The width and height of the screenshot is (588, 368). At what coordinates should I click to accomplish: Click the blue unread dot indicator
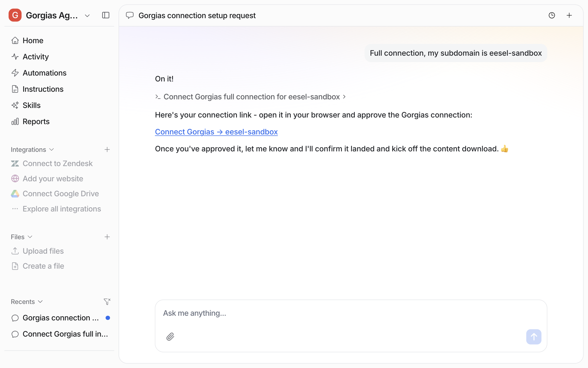coord(108,318)
